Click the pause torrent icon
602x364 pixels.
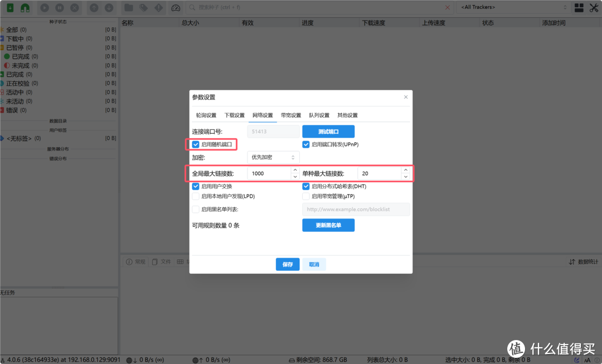60,8
